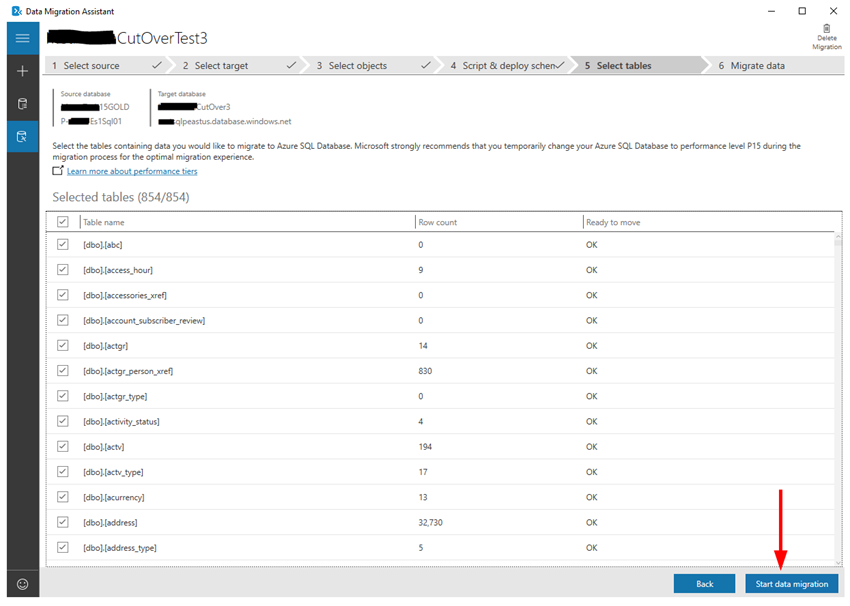Click the plus icon to start new migration
The image size is (850, 606).
coord(21,71)
